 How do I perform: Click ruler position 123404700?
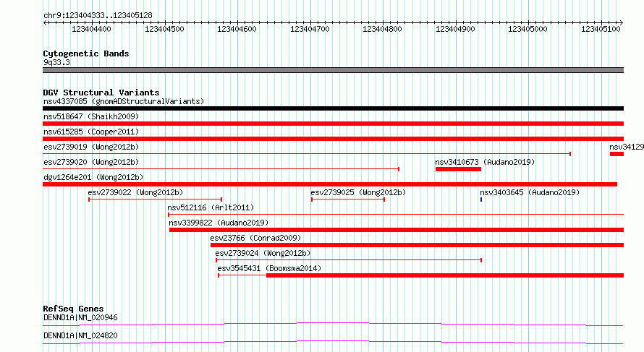point(310,29)
